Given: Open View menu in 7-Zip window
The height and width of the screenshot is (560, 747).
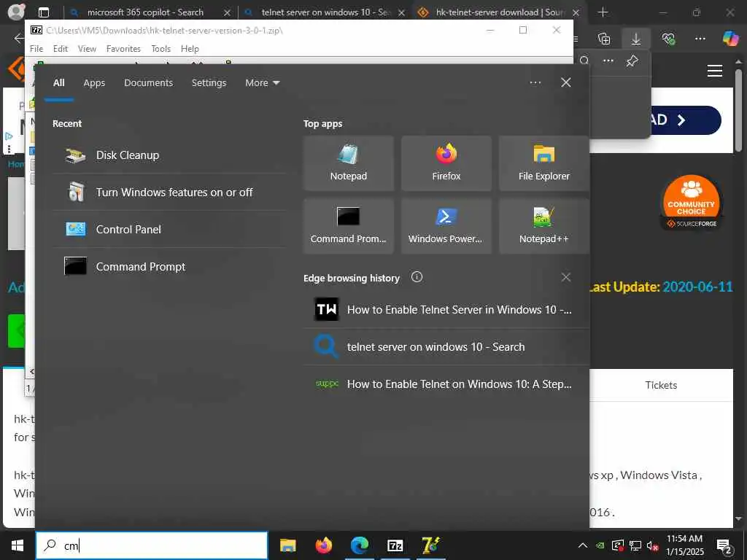Looking at the screenshot, I should pos(88,49).
